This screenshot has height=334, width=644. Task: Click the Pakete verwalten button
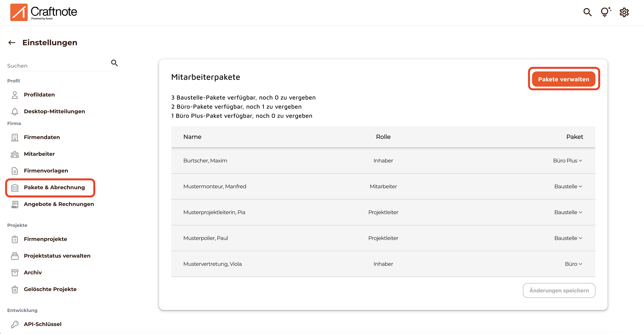click(x=564, y=79)
